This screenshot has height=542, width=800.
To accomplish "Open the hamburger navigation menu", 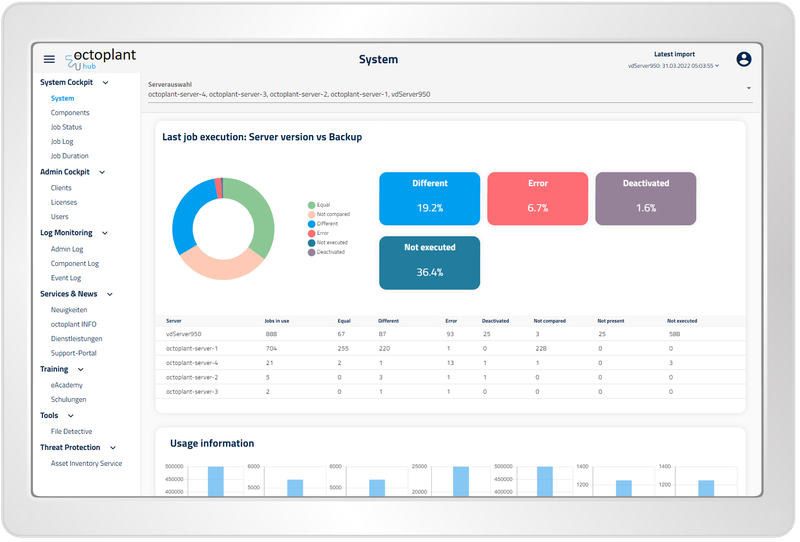I will (50, 60).
